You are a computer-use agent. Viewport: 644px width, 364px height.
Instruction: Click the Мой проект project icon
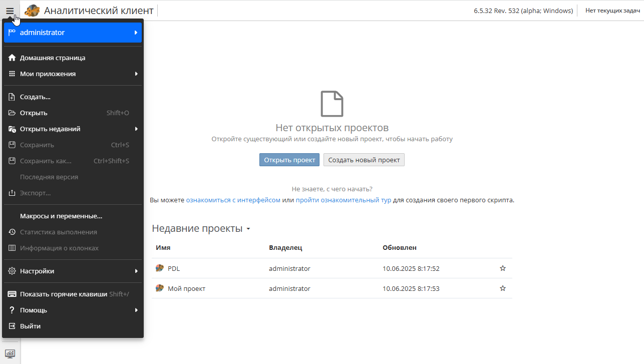tap(160, 288)
